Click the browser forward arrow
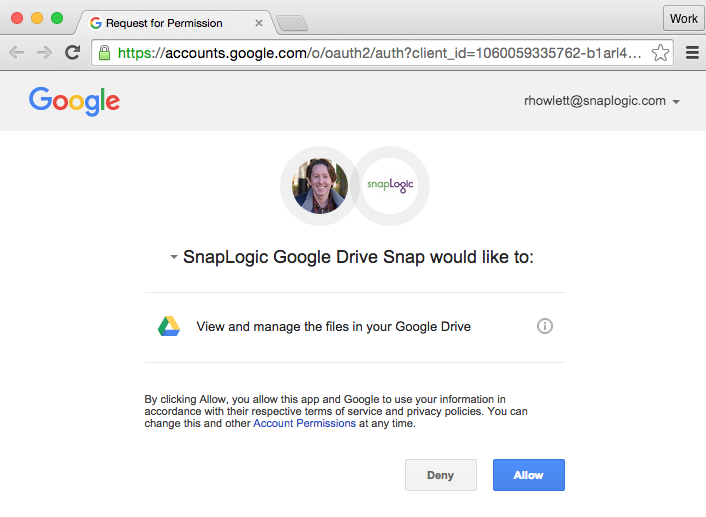 pyautogui.click(x=44, y=53)
